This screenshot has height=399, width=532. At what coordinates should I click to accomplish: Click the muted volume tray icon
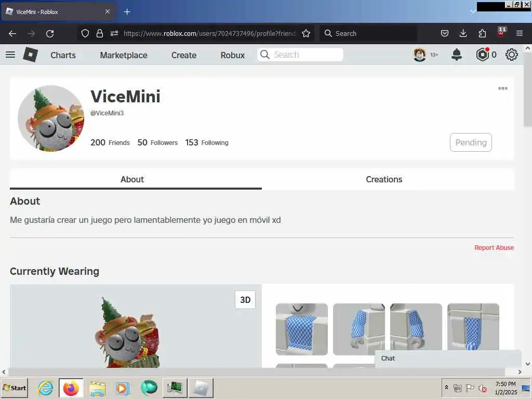click(x=482, y=388)
